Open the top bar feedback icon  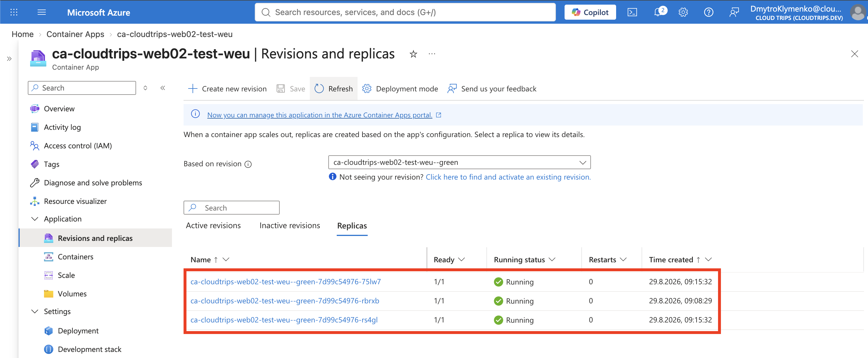click(x=734, y=12)
